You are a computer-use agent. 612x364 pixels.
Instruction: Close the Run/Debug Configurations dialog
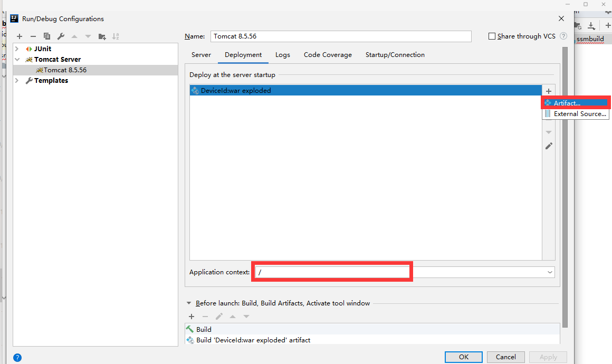[x=561, y=18]
